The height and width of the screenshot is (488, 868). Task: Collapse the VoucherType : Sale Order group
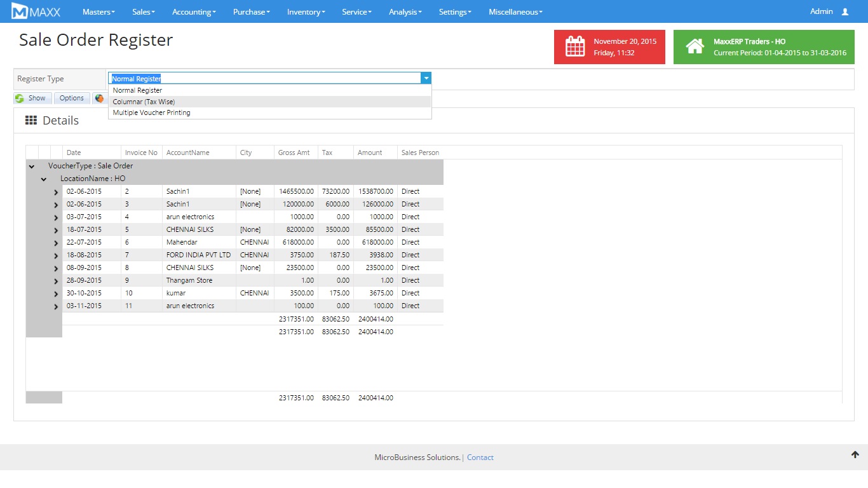[32, 166]
